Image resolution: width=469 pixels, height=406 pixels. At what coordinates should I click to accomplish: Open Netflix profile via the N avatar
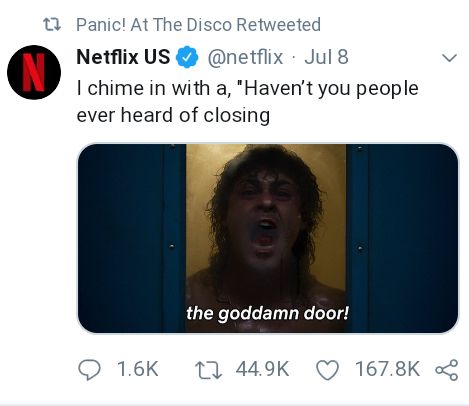pos(34,72)
